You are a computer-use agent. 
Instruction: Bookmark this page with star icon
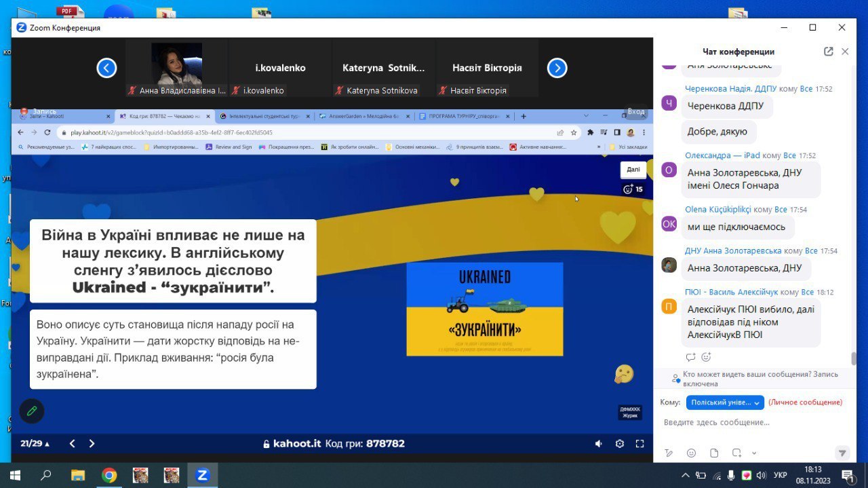pyautogui.click(x=574, y=132)
